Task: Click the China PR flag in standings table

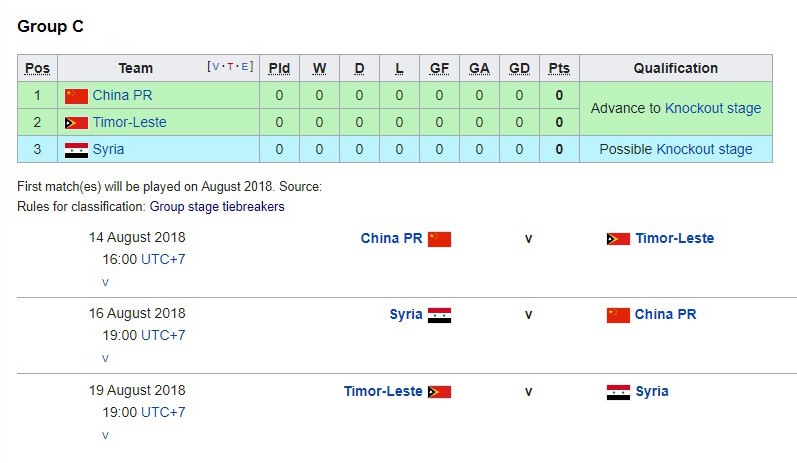Action: (76, 96)
